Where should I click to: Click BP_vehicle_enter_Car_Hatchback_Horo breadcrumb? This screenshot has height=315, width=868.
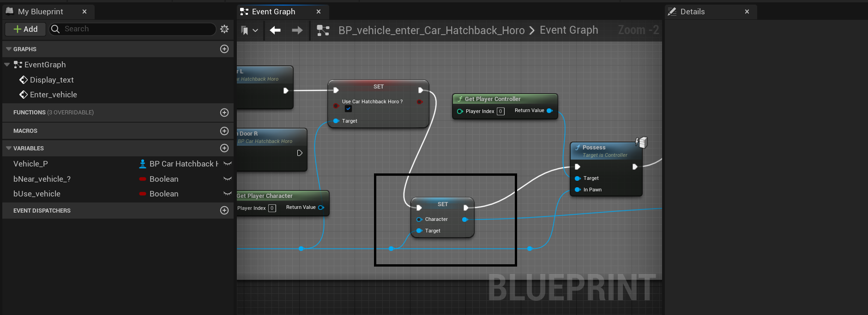432,30
